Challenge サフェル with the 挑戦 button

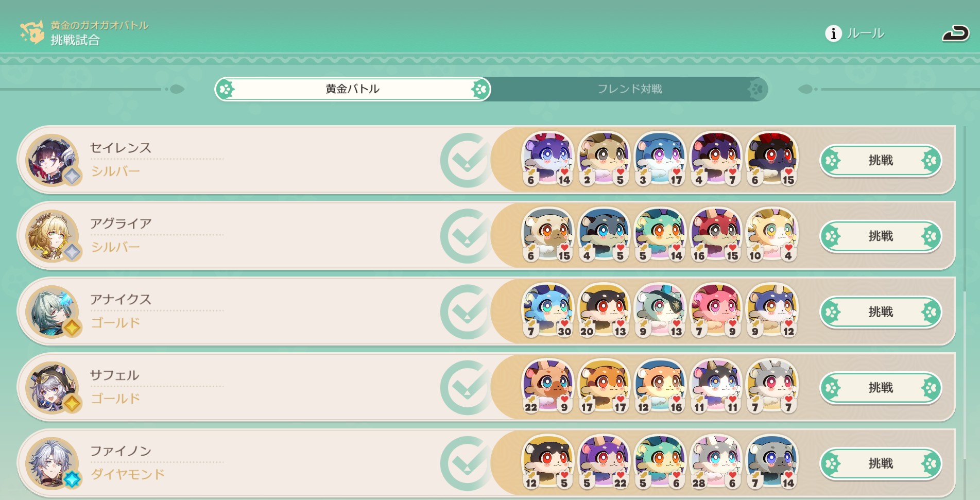point(881,387)
